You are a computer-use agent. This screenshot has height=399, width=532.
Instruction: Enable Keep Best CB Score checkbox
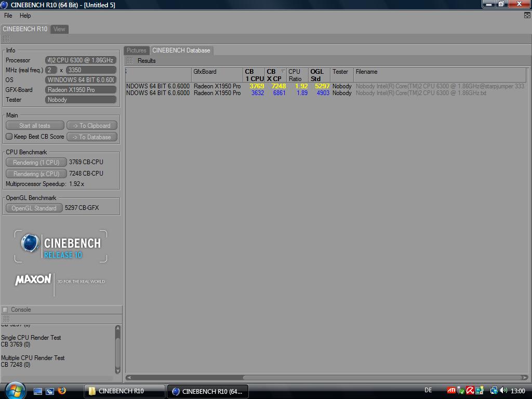[x=9, y=137]
